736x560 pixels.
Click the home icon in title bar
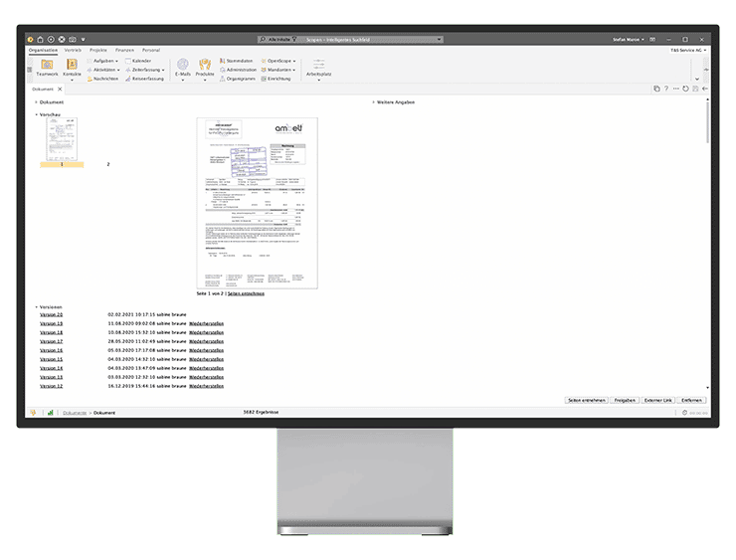(41, 40)
